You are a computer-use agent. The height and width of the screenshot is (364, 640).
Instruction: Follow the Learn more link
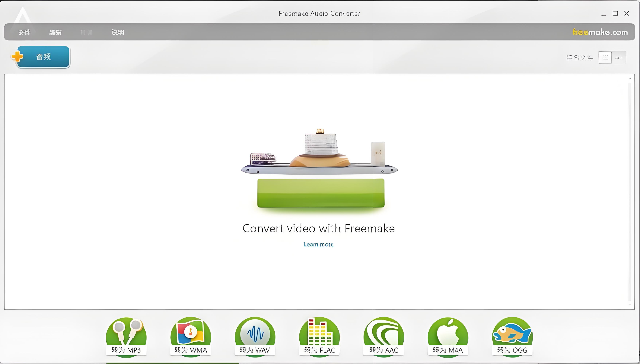click(x=318, y=244)
